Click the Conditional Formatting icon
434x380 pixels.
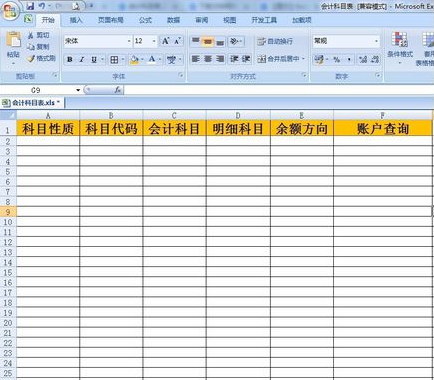400,40
